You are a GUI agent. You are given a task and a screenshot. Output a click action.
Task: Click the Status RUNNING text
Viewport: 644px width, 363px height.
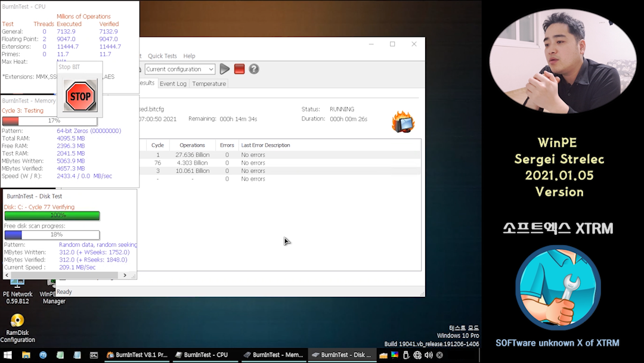click(342, 109)
